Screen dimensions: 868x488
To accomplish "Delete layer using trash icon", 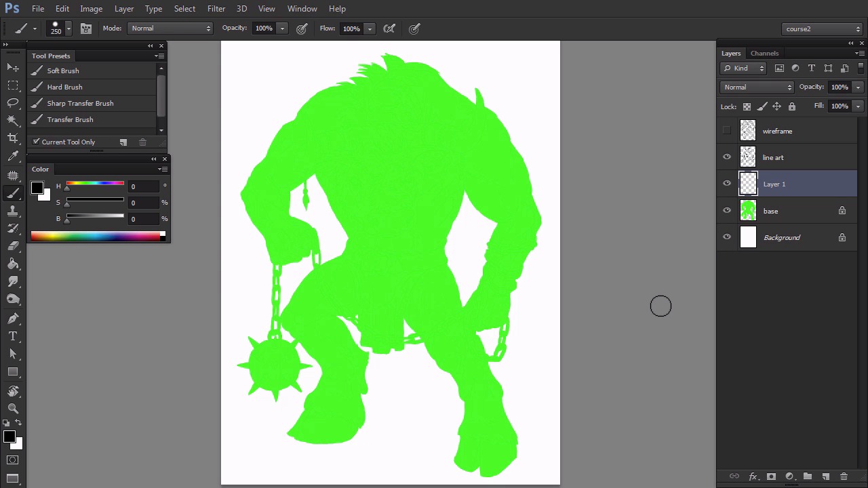I will click(844, 476).
